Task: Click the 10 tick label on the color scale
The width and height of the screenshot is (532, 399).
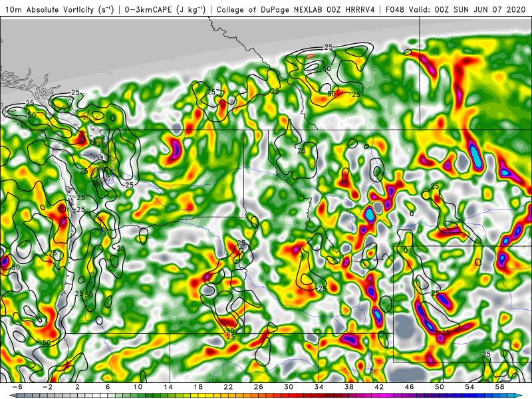Action: point(138,387)
